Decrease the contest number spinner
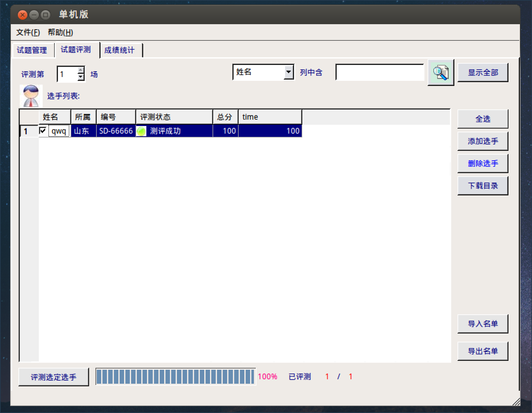The height and width of the screenshot is (413, 532). [x=81, y=77]
